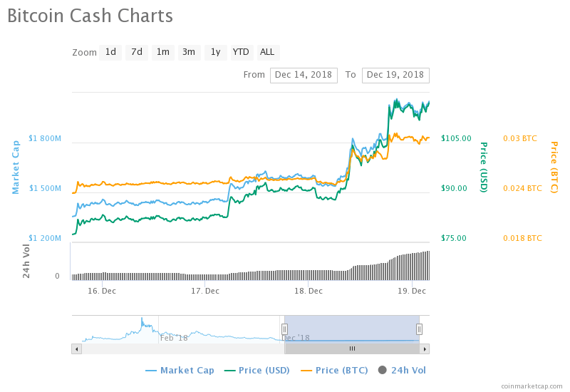570x392 pixels.
Task: Toggle Price (USD) series in legend
Action: pyautogui.click(x=257, y=371)
